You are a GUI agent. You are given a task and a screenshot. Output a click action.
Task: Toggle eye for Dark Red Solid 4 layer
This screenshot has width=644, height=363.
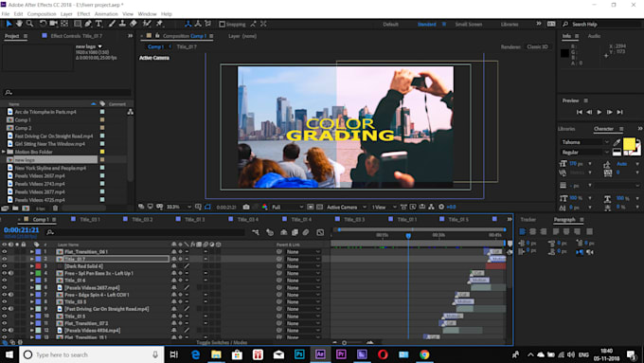5,266
